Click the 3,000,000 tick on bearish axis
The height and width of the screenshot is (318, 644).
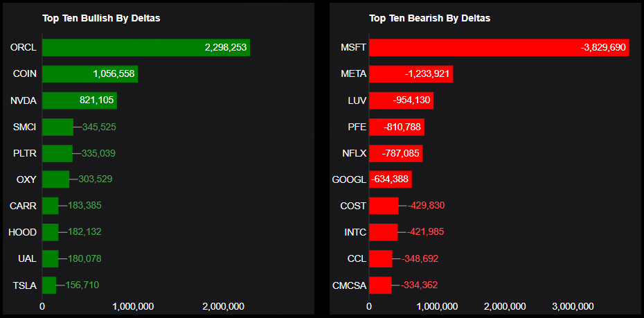(x=571, y=306)
